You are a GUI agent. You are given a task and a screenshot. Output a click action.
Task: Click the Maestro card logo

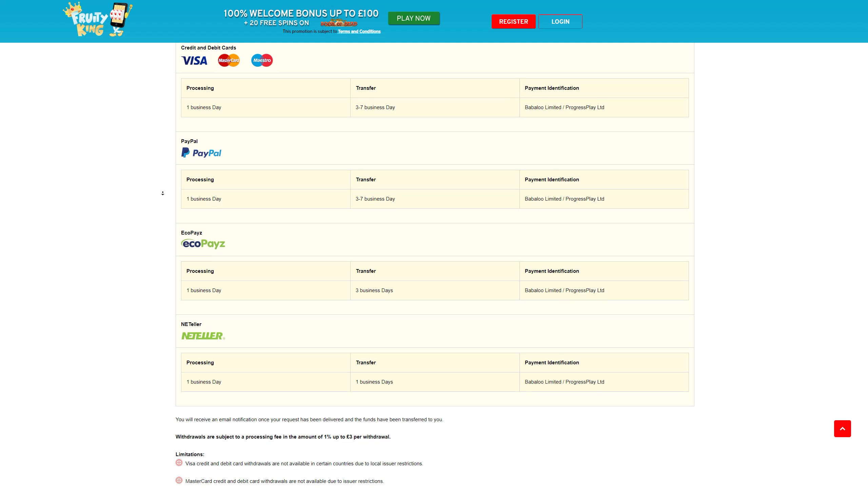(262, 60)
